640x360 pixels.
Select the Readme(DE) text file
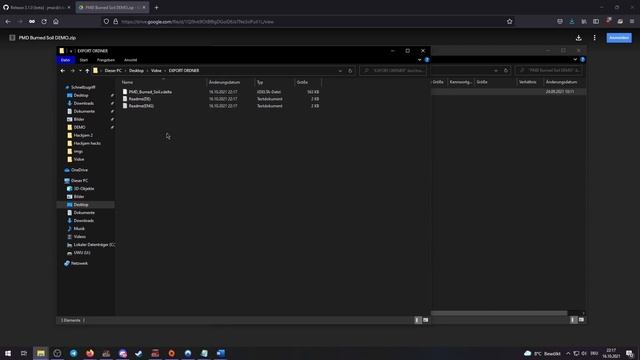point(140,99)
